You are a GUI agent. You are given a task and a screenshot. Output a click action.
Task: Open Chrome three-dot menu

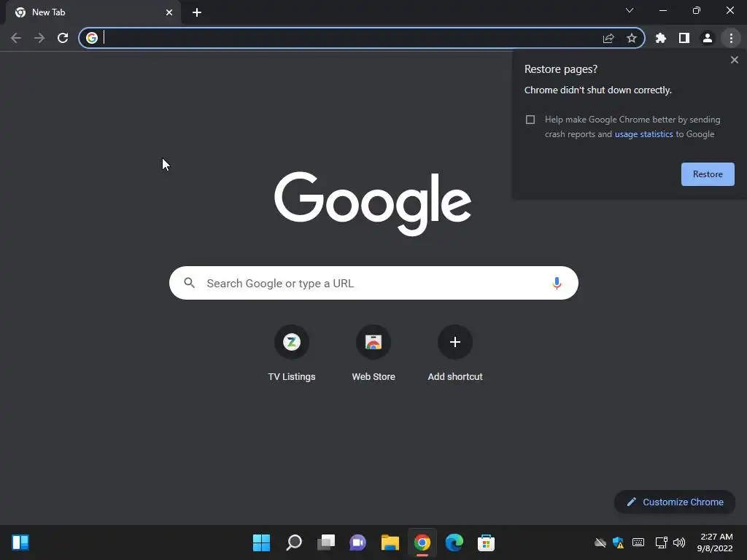pos(731,38)
